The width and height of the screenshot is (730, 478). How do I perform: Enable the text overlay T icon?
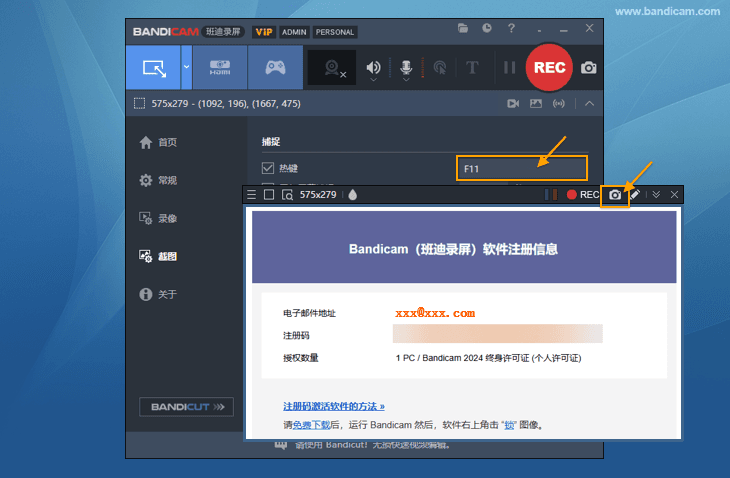(x=472, y=68)
